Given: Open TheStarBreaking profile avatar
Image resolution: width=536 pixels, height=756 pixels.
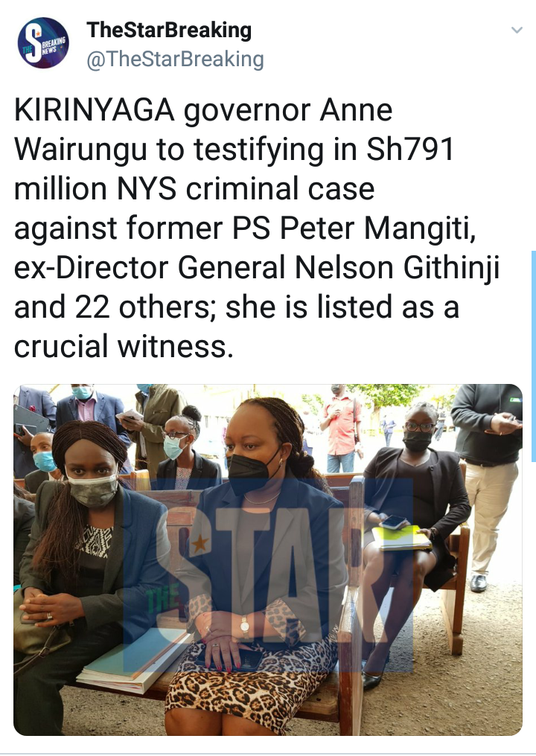Looking at the screenshot, I should click(x=43, y=43).
